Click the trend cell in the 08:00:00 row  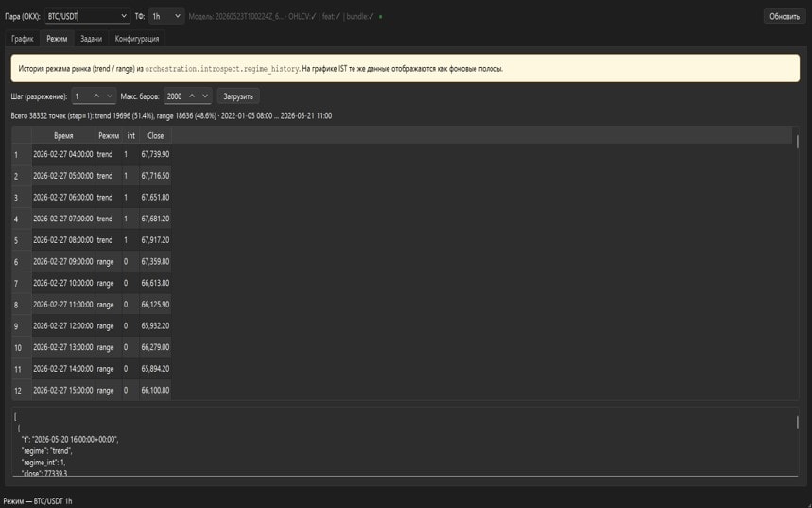point(109,240)
